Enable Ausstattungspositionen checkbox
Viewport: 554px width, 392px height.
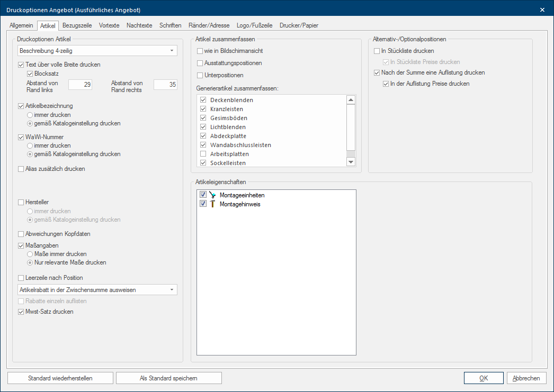(200, 63)
